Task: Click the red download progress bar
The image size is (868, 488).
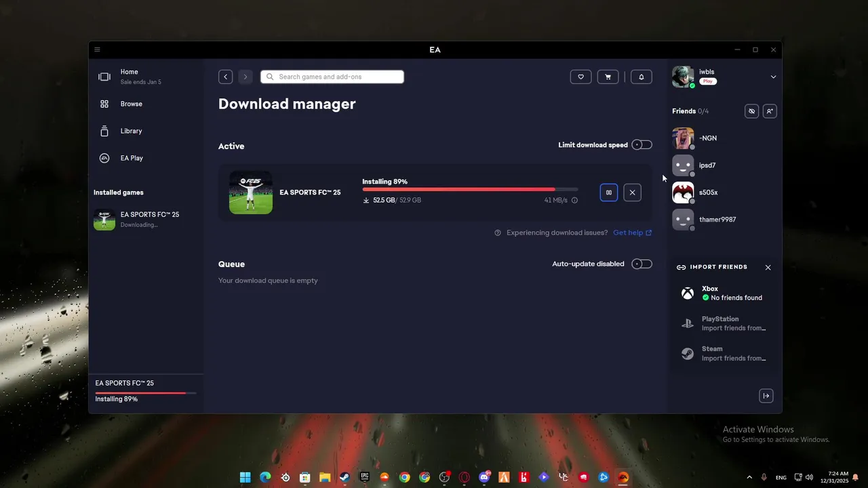Action: pyautogui.click(x=470, y=189)
